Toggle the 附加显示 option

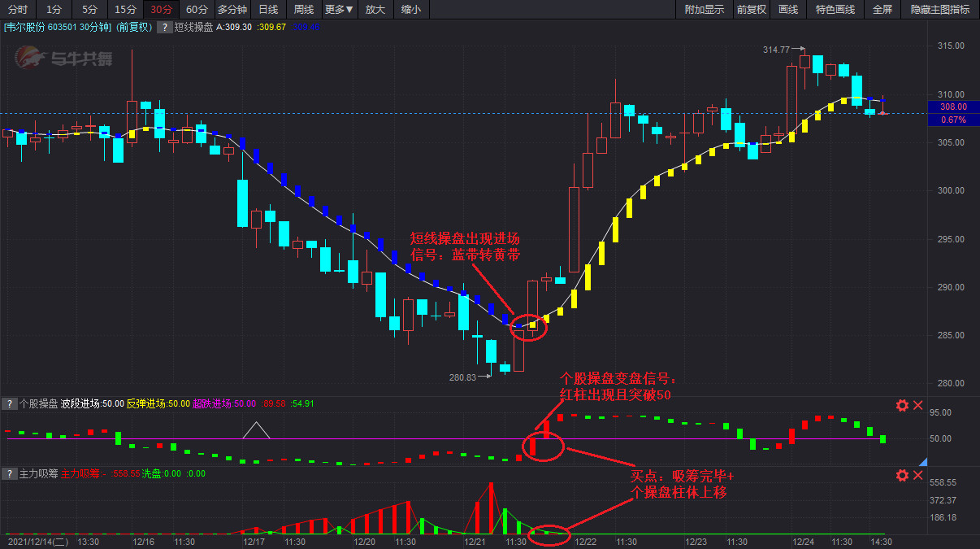point(705,10)
